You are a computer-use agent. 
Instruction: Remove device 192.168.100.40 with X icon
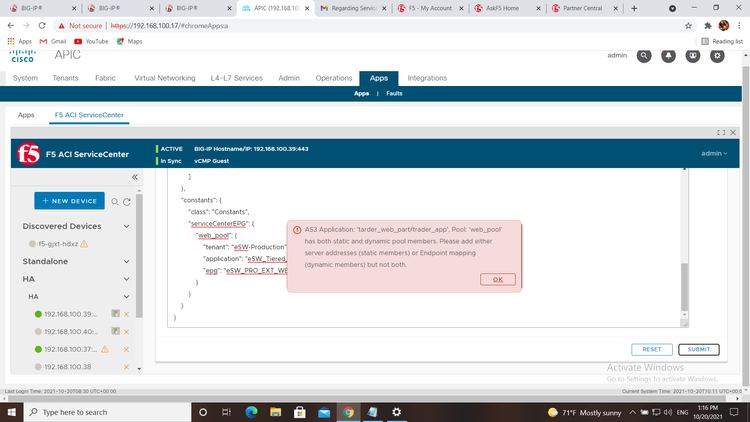click(x=127, y=332)
